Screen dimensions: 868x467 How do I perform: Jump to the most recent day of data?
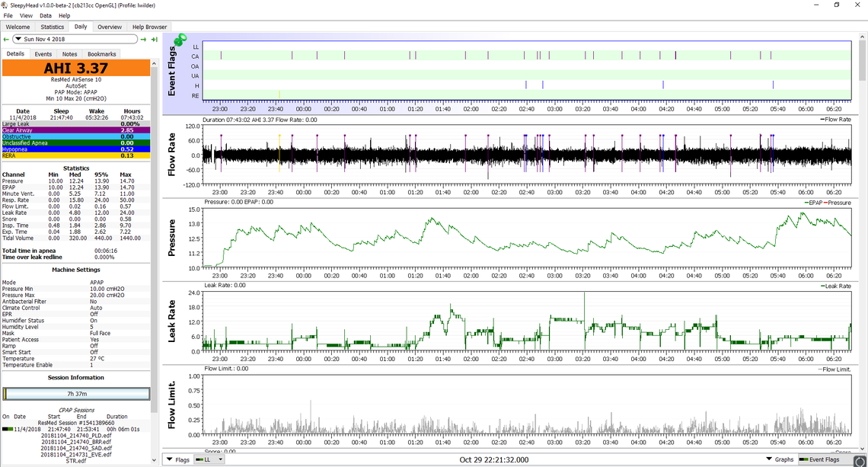(x=154, y=39)
